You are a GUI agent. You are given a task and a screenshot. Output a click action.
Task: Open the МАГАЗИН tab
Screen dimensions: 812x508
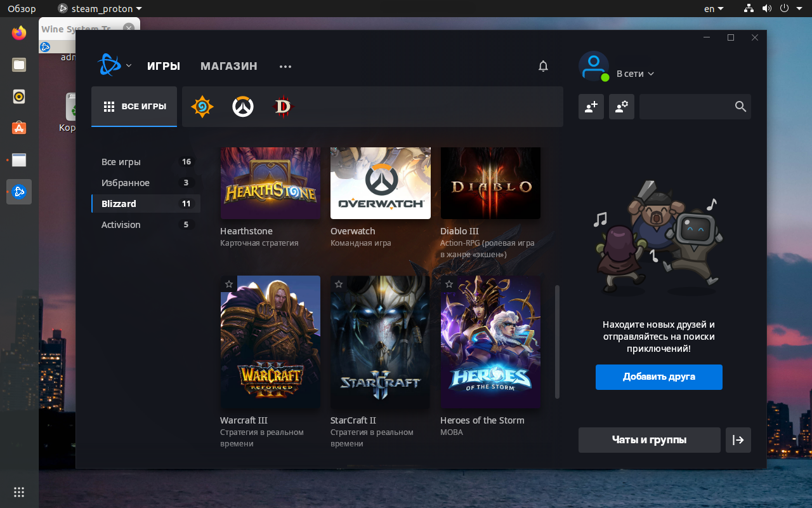coord(229,66)
